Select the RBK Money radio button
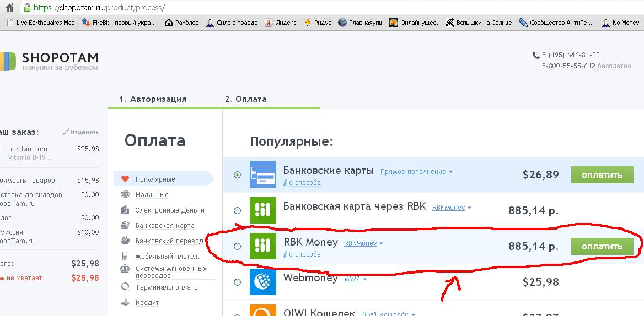This screenshot has height=316, width=644. [x=238, y=246]
